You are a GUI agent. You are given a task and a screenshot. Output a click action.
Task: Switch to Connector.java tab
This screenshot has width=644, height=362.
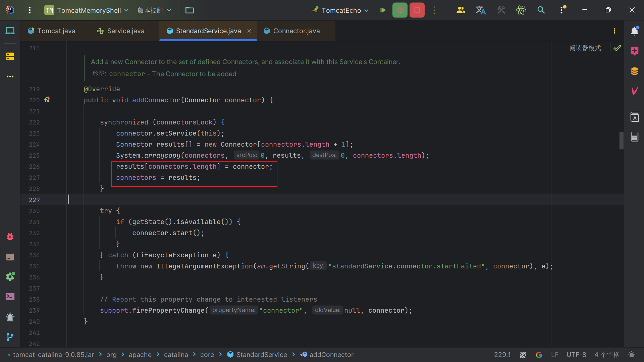(x=291, y=31)
